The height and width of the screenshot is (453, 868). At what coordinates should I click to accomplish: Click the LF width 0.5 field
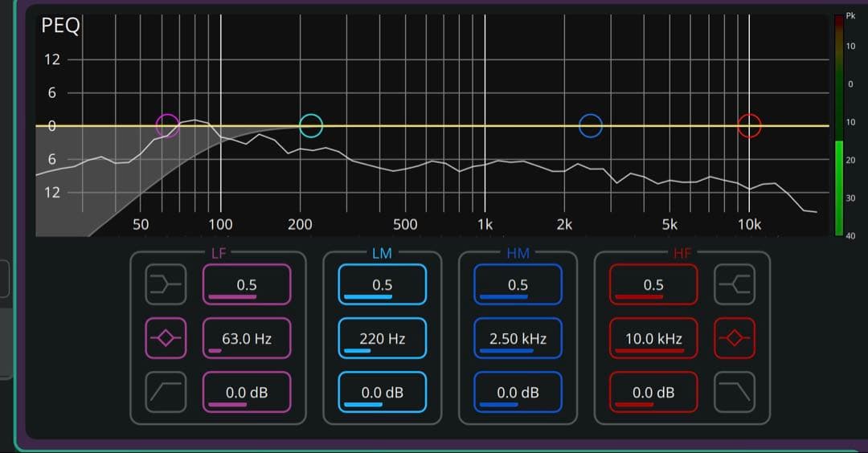pyautogui.click(x=246, y=284)
